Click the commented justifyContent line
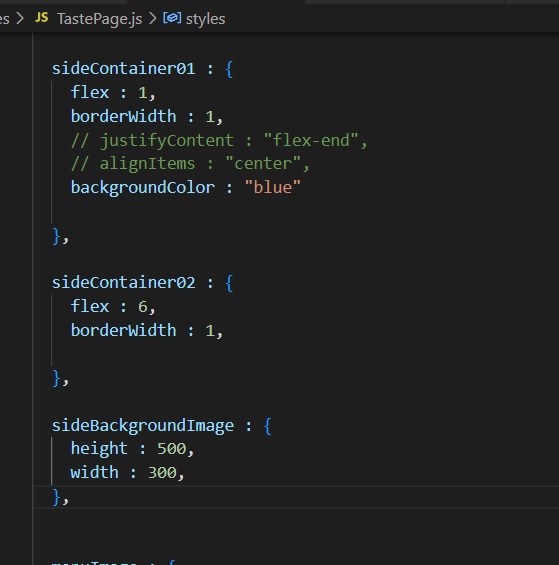Screen dimensions: 559x565 [219, 140]
